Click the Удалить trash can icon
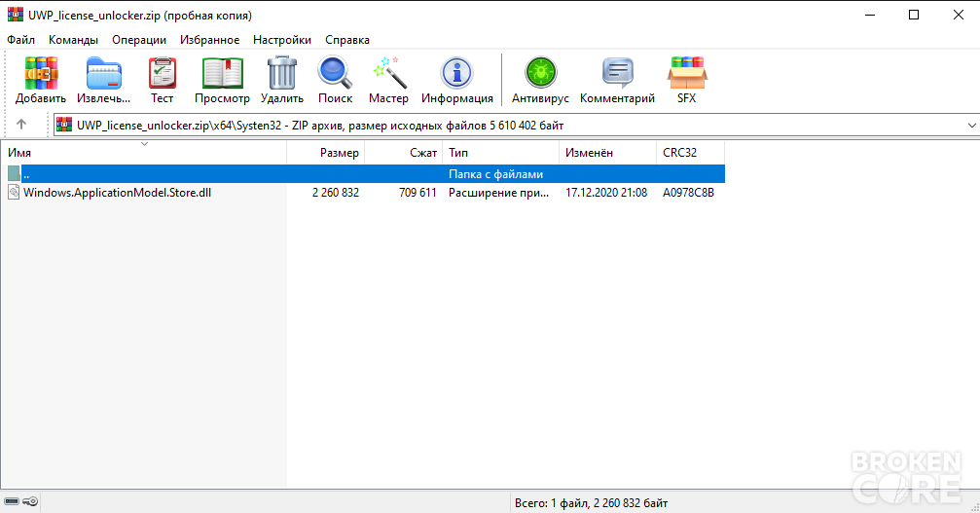 tap(282, 73)
